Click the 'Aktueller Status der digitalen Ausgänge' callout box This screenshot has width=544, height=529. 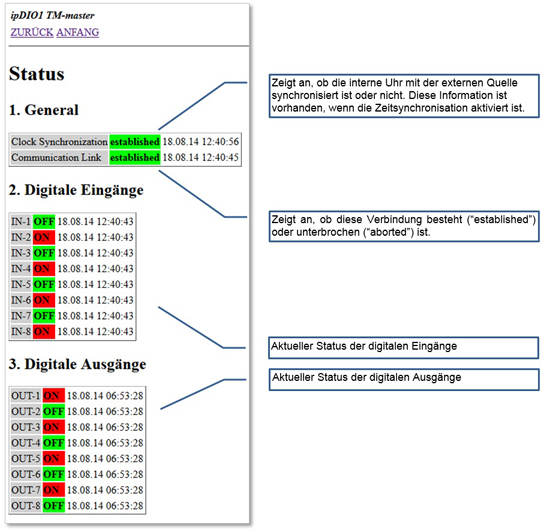(404, 379)
